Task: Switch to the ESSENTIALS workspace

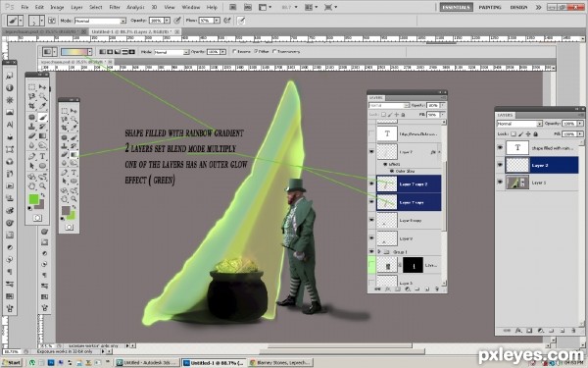Action: pyautogui.click(x=456, y=7)
